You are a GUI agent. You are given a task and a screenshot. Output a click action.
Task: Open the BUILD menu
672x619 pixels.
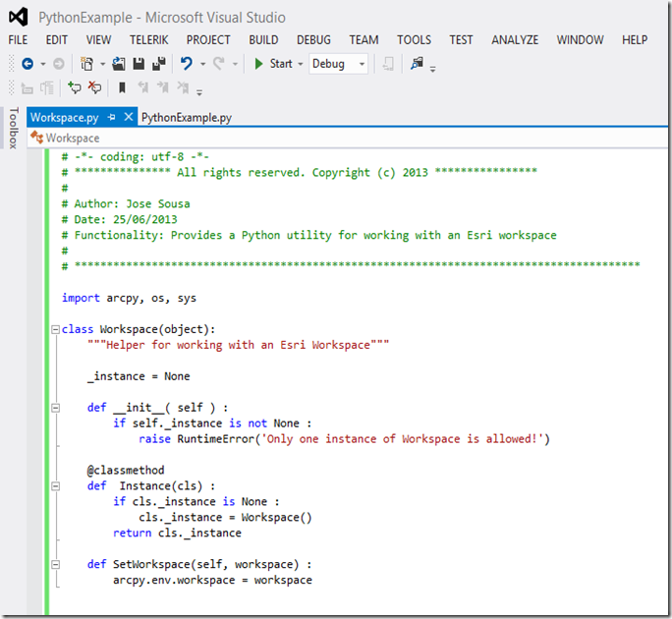(x=263, y=40)
